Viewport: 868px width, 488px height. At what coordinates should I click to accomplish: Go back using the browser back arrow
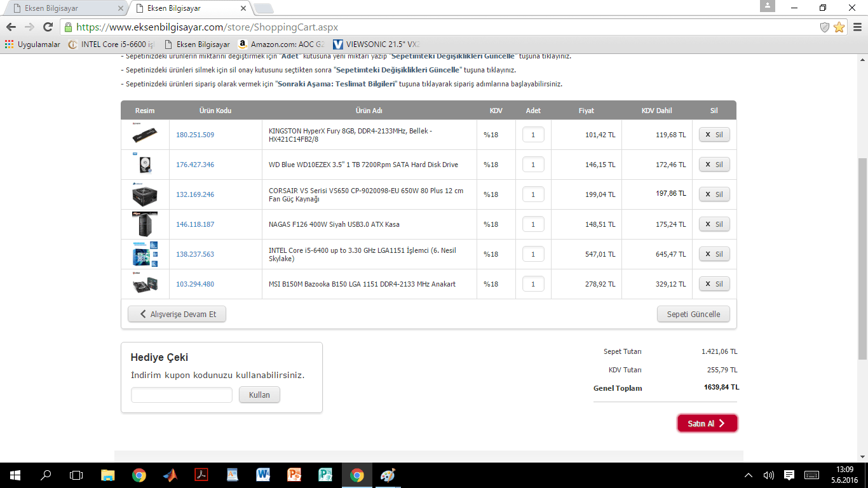tap(11, 27)
